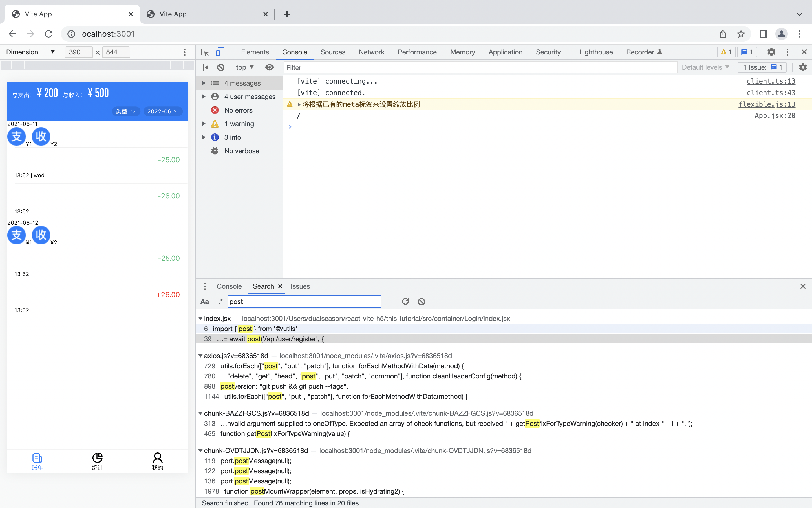Open the 账单 bottom navigation icon

coord(37,462)
